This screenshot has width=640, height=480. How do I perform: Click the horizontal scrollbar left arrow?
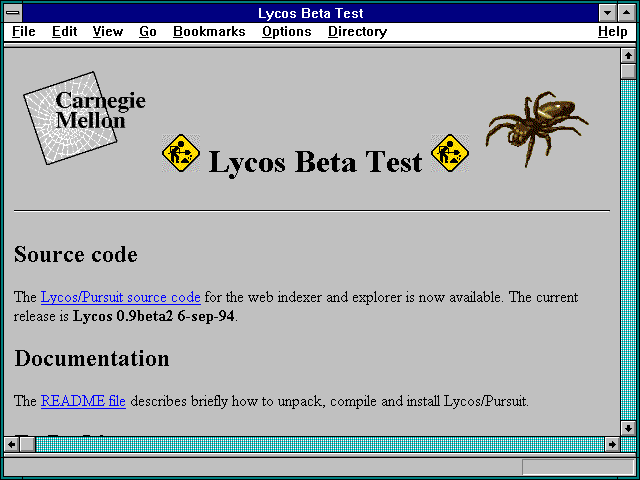11,444
